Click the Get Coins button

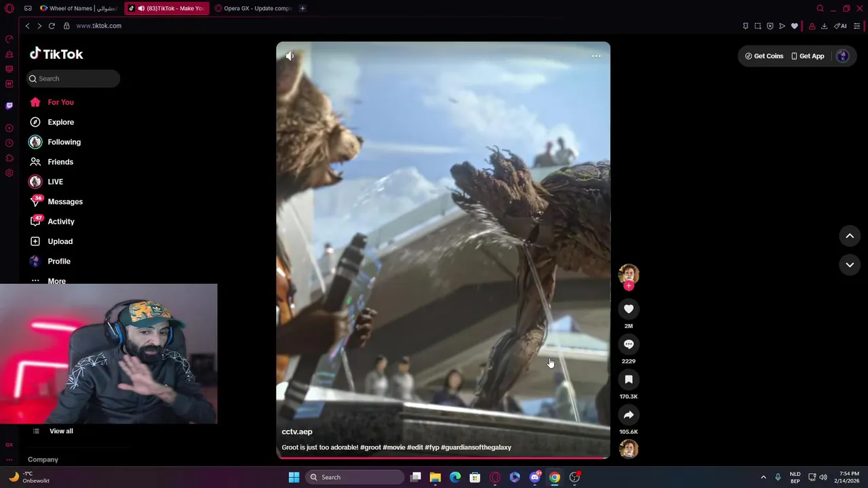(x=764, y=56)
